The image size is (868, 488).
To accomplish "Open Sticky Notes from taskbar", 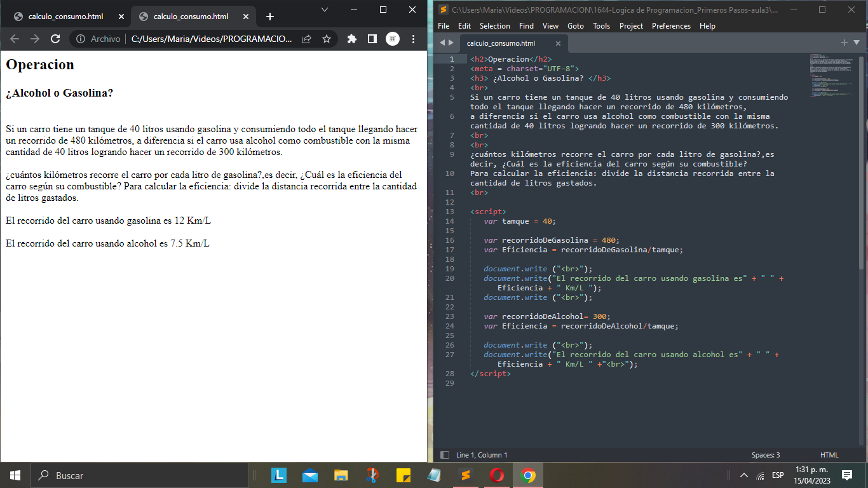I will tap(403, 475).
